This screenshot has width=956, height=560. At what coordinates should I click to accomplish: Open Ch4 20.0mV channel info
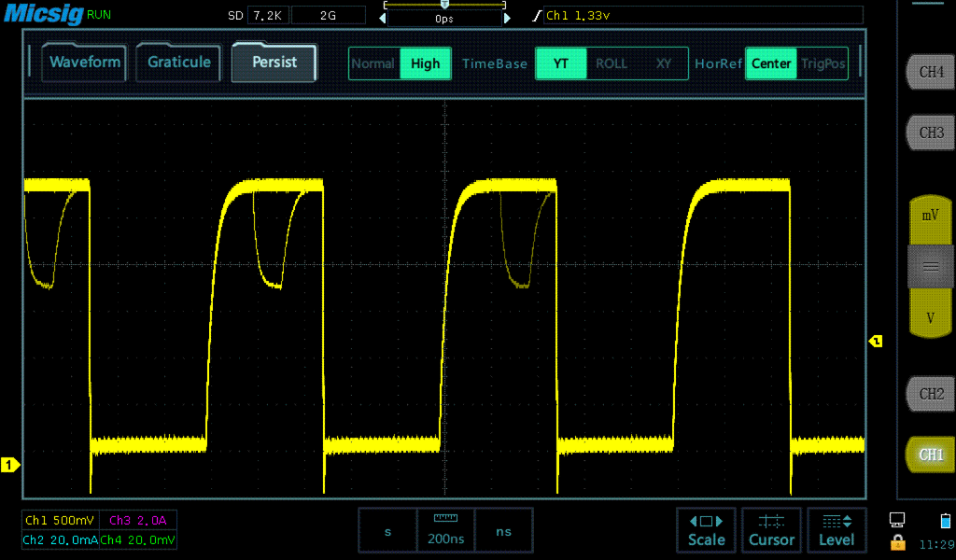pyautogui.click(x=138, y=539)
